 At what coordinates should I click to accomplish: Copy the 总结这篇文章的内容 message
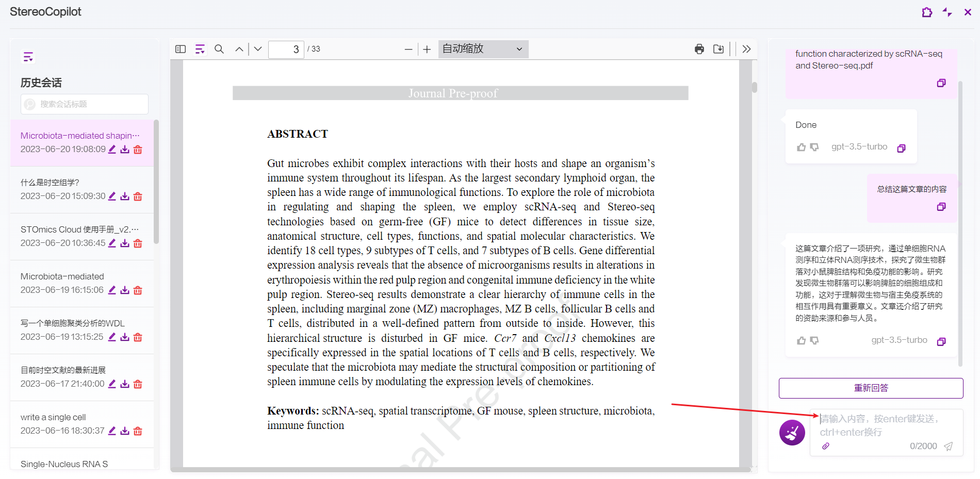pos(941,207)
